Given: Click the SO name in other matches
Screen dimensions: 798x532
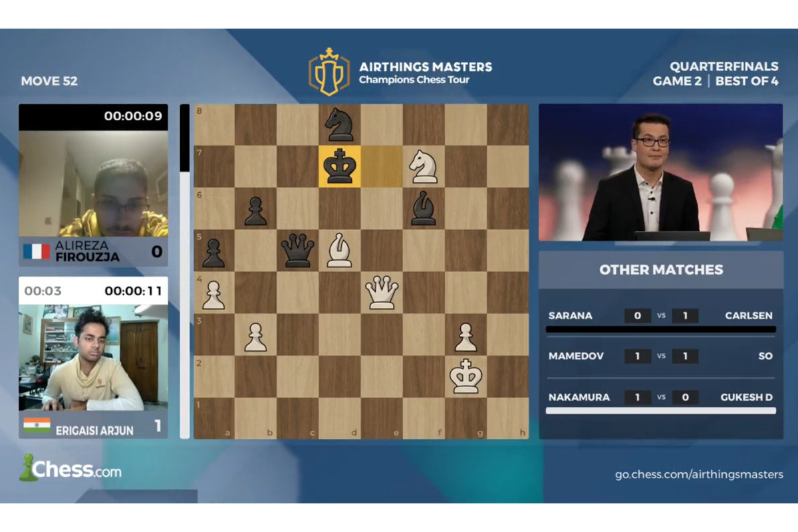Looking at the screenshot, I should point(765,356).
